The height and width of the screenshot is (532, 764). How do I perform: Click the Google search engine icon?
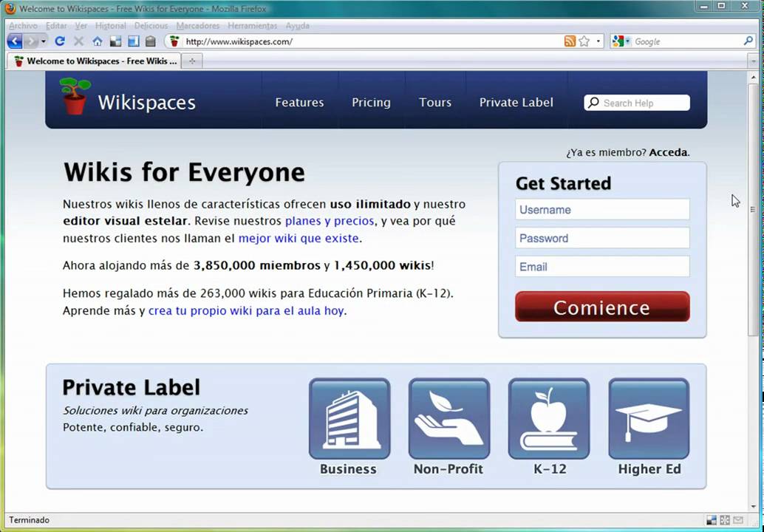pos(618,41)
